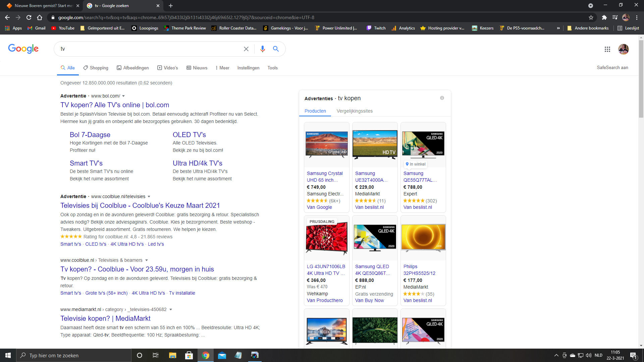Screen dimensions: 644x362
Task: Open the Mail app in the taskbar
Action: 222,355
